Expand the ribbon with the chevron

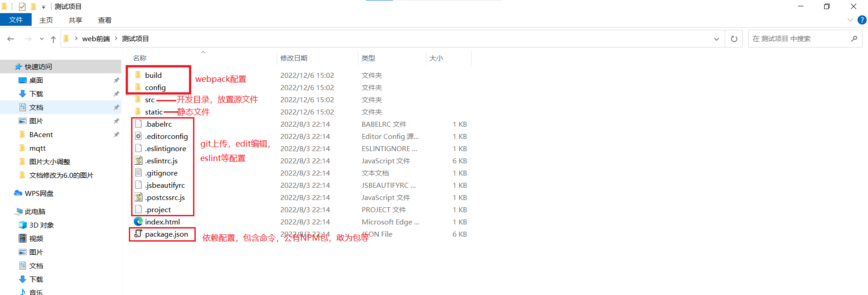click(850, 20)
